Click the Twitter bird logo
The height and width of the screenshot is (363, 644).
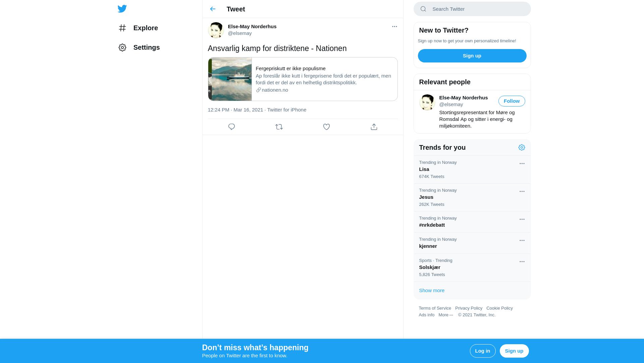tap(122, 9)
